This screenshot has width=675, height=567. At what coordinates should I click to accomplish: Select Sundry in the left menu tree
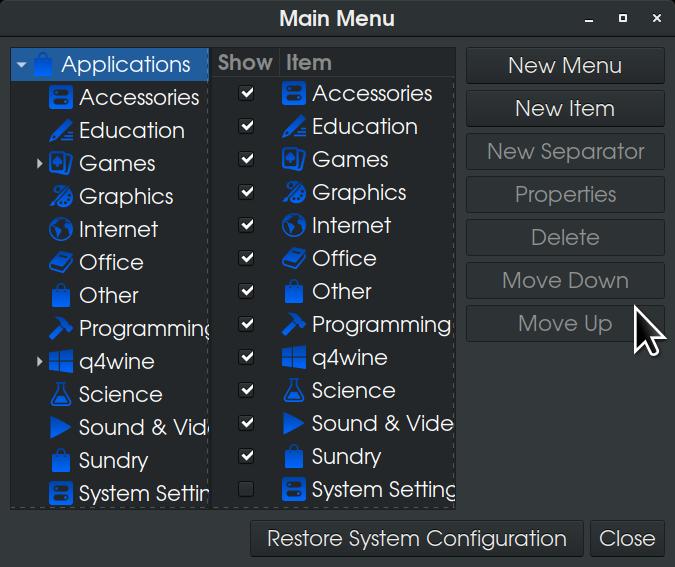coord(113,461)
